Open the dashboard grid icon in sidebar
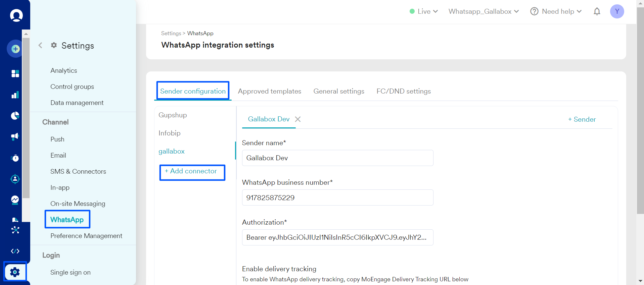This screenshot has width=644, height=285. point(15,73)
